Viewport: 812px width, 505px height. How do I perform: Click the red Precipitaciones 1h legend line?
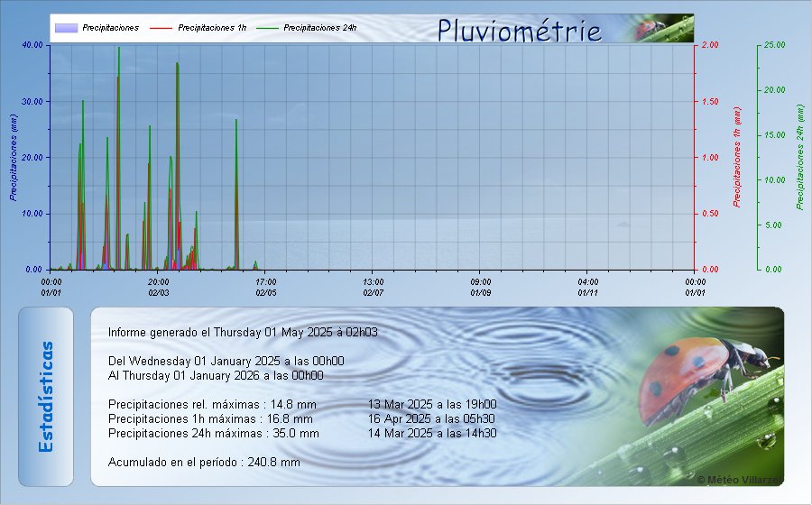click(x=161, y=28)
